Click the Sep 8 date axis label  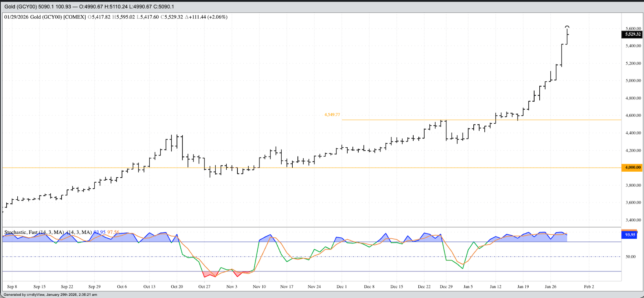pyautogui.click(x=12, y=287)
